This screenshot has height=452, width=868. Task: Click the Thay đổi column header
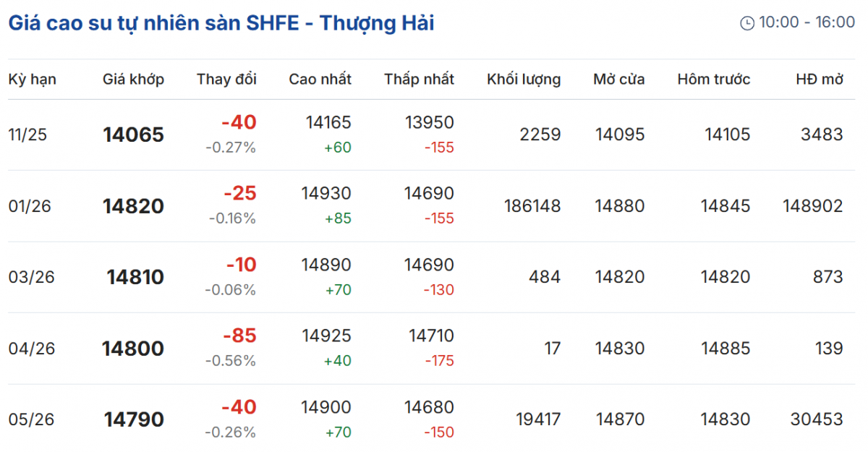click(226, 80)
